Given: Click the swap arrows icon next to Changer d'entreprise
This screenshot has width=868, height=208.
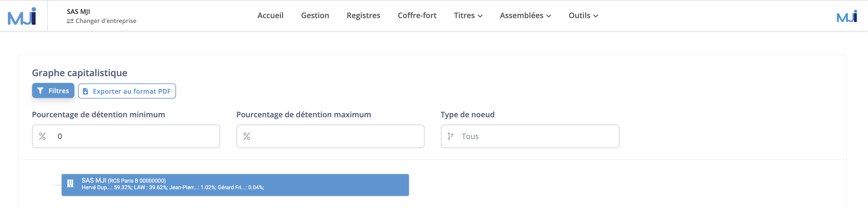Looking at the screenshot, I should [x=70, y=21].
